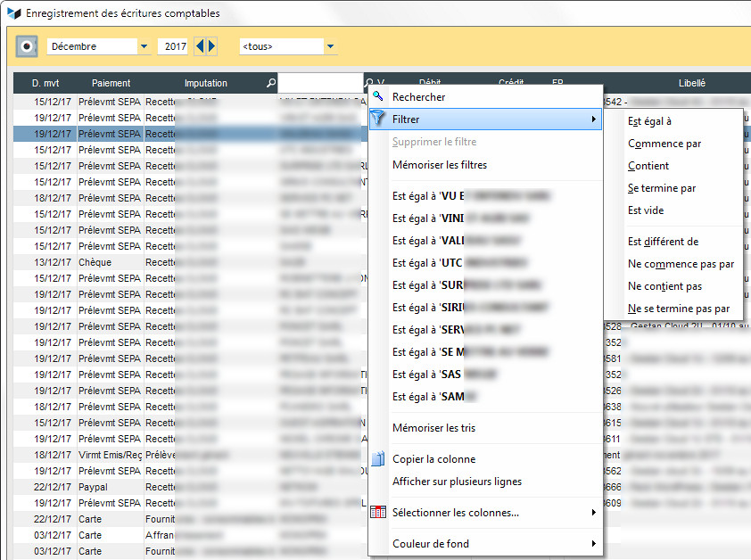Click 'Afficher sur plusieurs lignes' entry
The image size is (751, 560).
(457, 482)
